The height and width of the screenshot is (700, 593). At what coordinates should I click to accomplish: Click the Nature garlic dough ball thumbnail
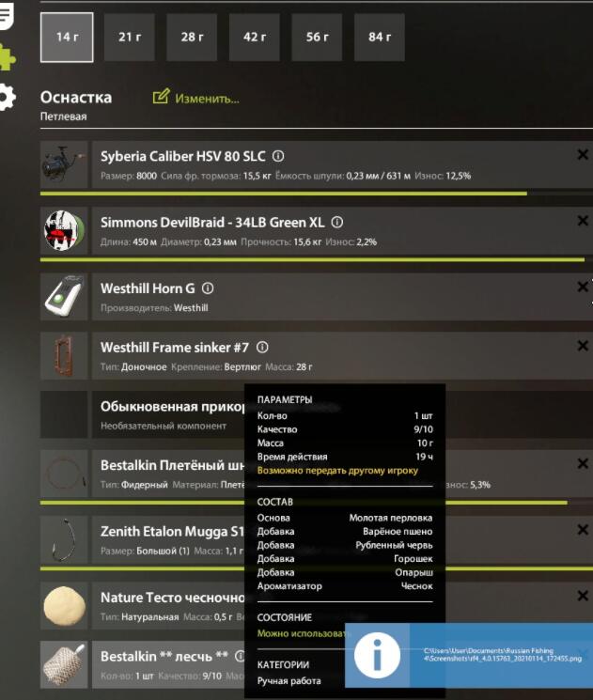(x=64, y=606)
